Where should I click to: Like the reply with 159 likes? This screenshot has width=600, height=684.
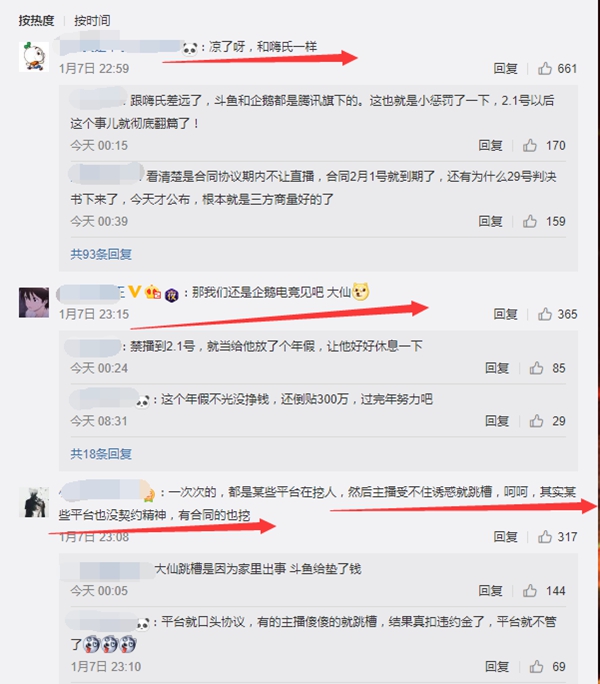530,221
